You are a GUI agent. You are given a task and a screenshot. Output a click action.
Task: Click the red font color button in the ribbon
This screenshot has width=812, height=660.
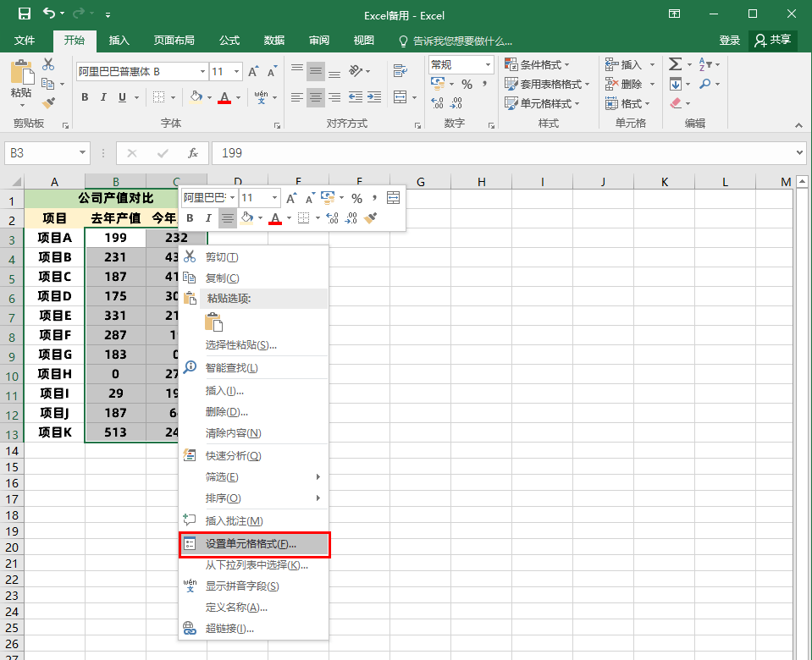224,97
